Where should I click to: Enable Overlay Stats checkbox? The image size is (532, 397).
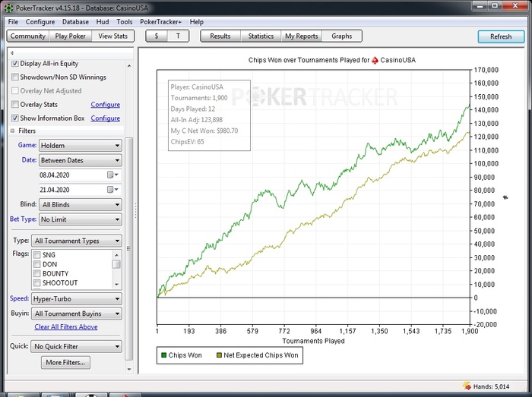point(15,104)
